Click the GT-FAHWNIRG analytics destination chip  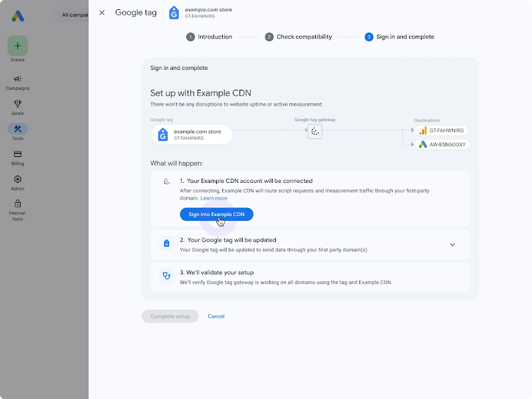pos(442,130)
